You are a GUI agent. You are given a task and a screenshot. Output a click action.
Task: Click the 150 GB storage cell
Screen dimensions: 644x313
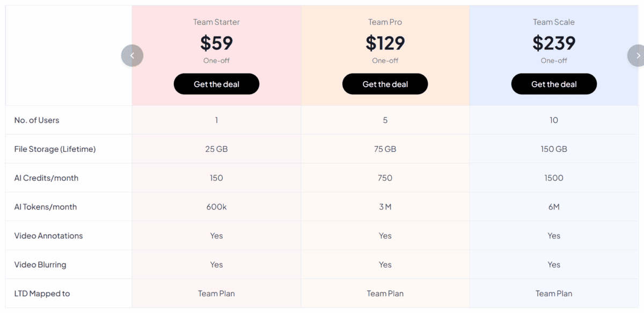554,149
